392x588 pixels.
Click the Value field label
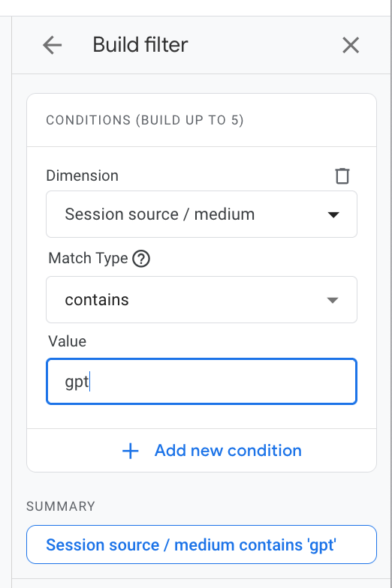pyautogui.click(x=68, y=341)
